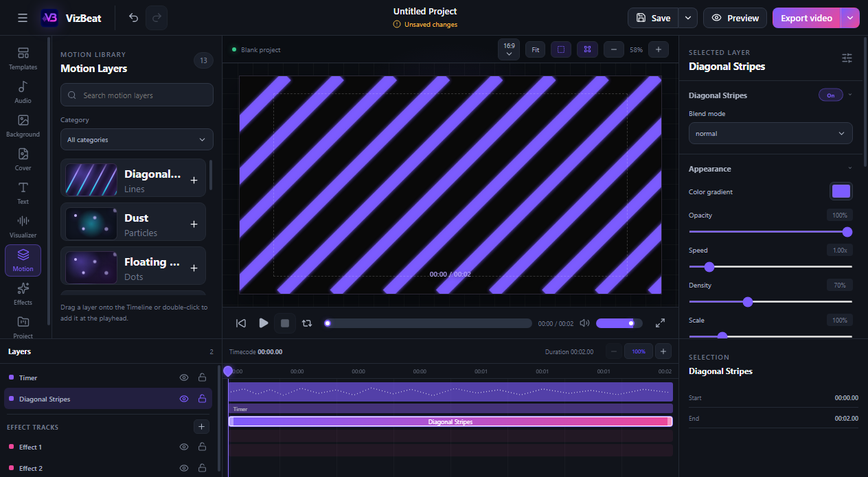Screen dimensions: 868x477
Task: Add the Diagonal Lines motion layer
Action: click(194, 180)
